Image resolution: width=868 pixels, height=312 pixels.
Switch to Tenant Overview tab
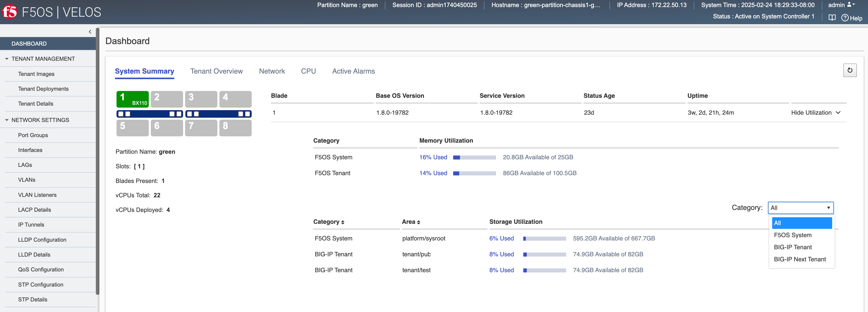point(216,71)
